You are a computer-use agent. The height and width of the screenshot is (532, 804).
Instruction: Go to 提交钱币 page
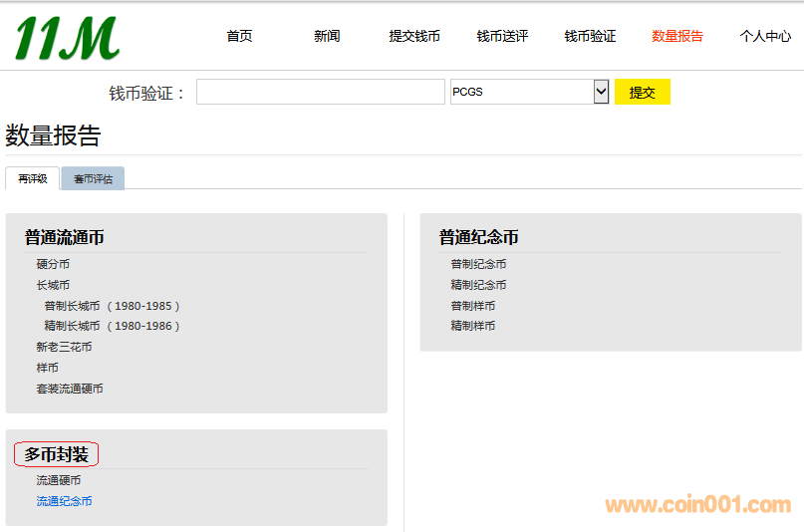[x=414, y=36]
